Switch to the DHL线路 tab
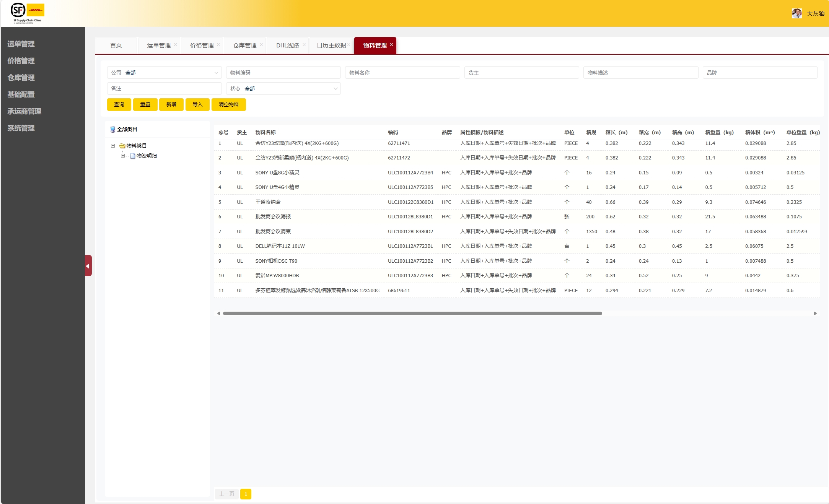This screenshot has height=504, width=829. (288, 45)
